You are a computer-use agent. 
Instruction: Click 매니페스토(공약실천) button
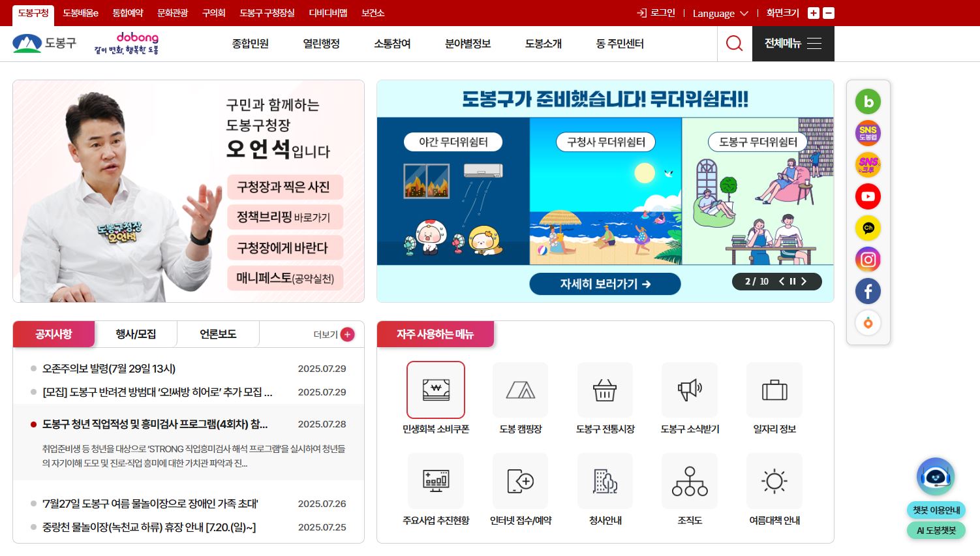click(x=285, y=278)
